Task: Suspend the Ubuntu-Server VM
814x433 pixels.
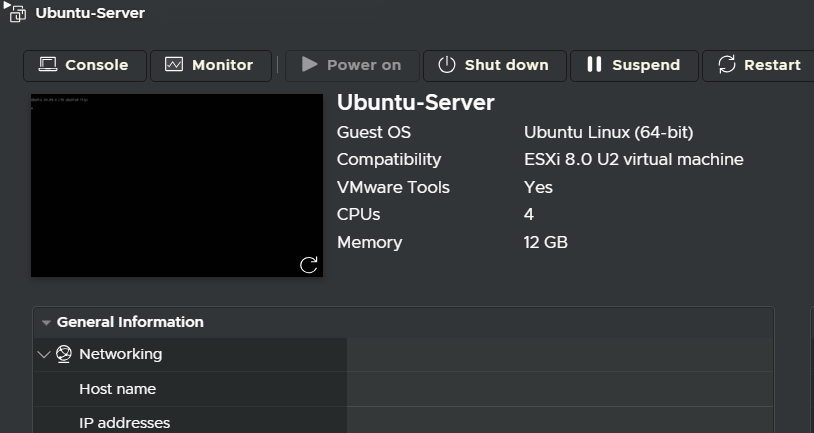Action: (x=634, y=65)
